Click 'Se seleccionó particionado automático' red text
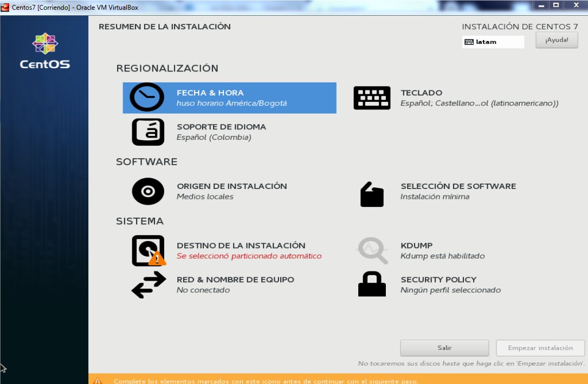Viewport: 588px width, 384px height. tap(249, 256)
